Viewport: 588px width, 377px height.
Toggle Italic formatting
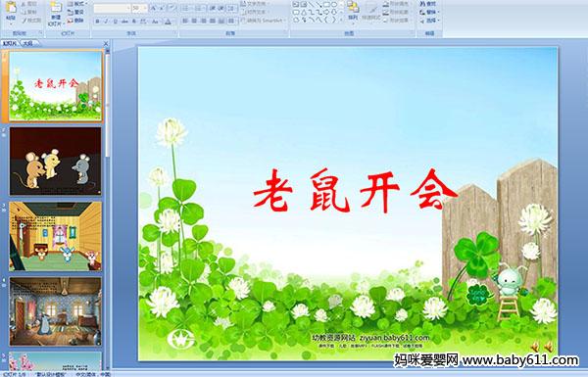coord(107,22)
